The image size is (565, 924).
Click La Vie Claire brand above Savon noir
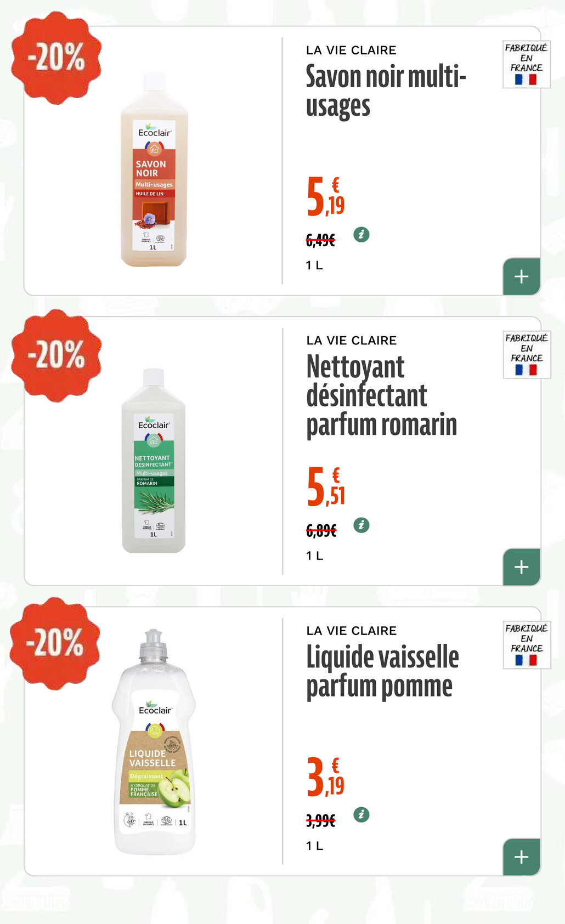pos(351,50)
